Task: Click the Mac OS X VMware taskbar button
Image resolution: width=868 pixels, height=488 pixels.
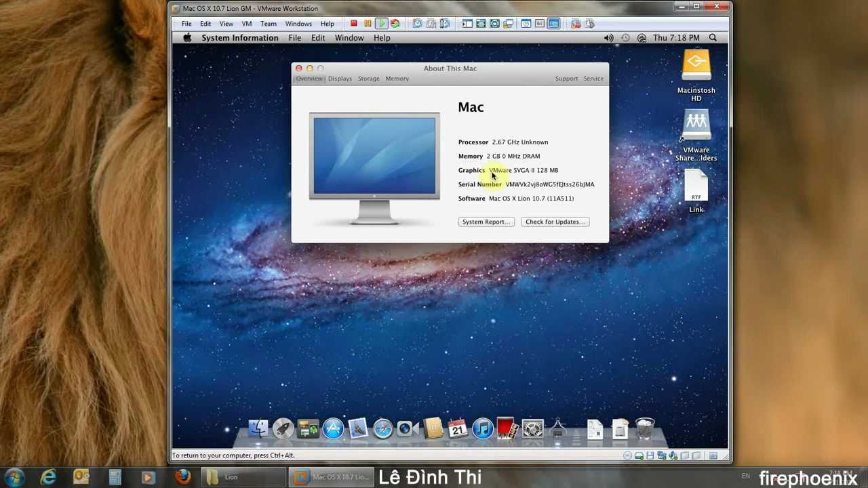Action: 331,477
